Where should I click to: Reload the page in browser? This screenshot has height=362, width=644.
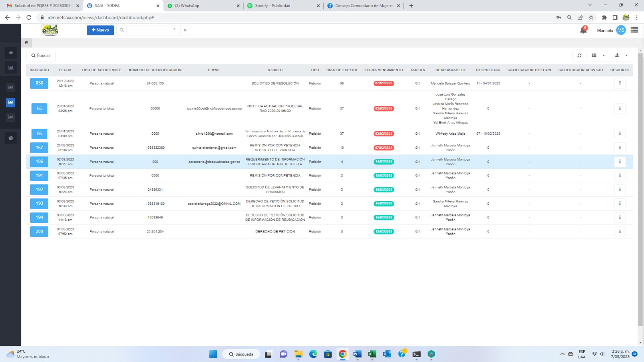tap(29, 17)
